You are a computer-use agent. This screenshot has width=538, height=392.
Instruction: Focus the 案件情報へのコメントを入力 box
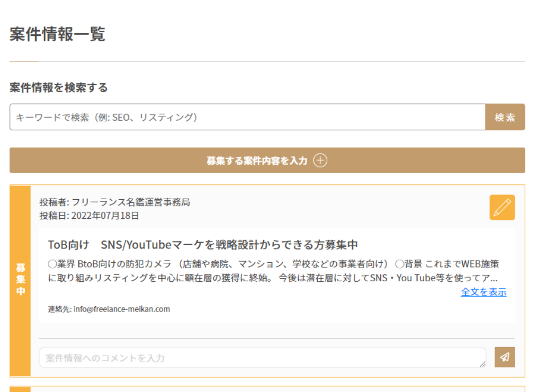point(263,358)
